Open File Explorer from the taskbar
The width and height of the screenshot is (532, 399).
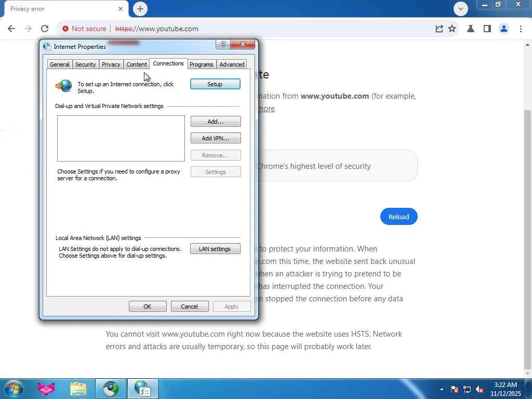point(78,389)
